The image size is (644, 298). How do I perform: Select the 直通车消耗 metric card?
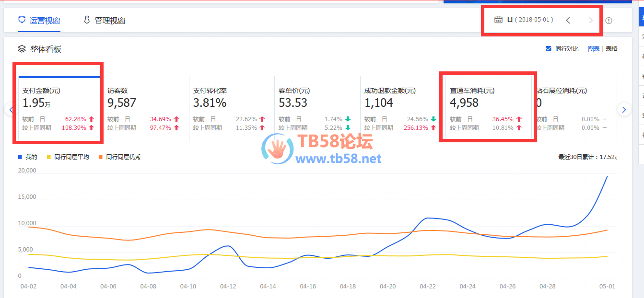[488, 109]
